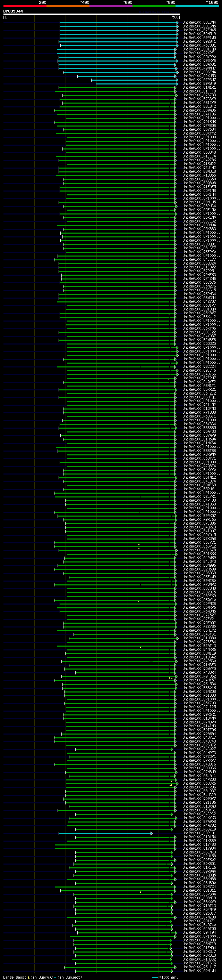Select hit label UniRef100_B3L8F2

click(199, 106)
